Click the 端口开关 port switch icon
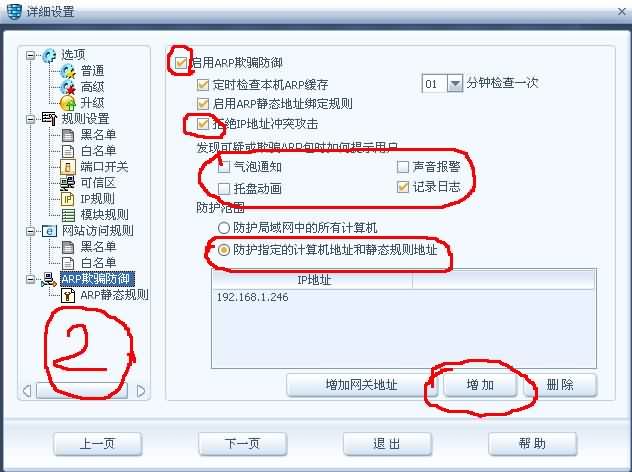This screenshot has height=472, width=632. (x=68, y=167)
